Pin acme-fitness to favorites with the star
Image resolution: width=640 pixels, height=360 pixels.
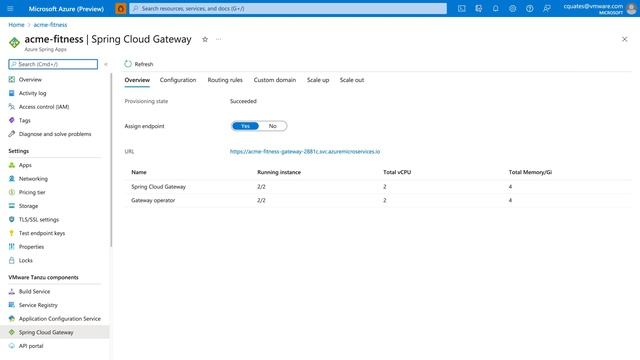tap(205, 39)
